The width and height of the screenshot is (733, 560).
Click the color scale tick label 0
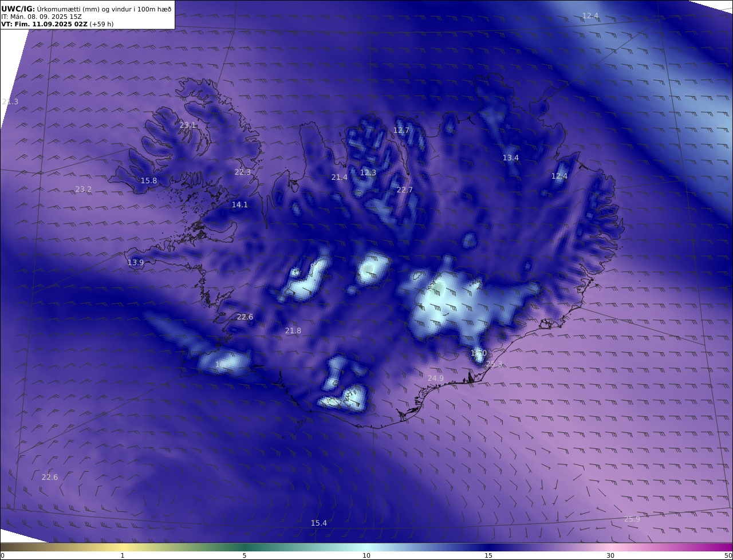[x=2, y=555]
